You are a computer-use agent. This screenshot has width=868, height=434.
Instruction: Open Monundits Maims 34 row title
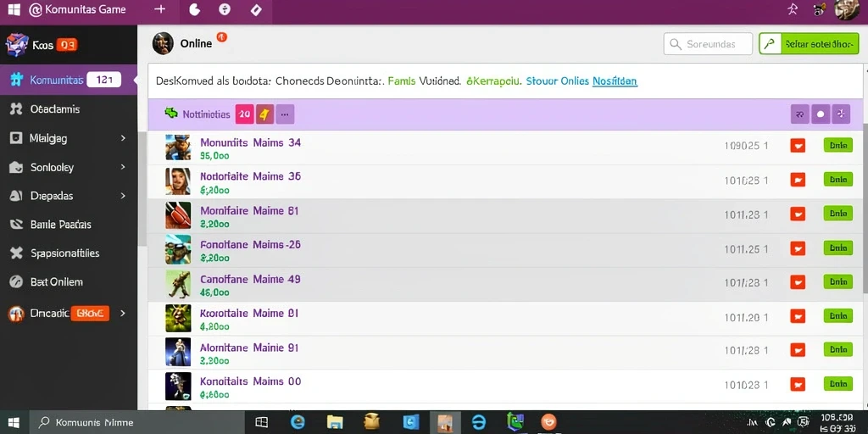pos(250,142)
